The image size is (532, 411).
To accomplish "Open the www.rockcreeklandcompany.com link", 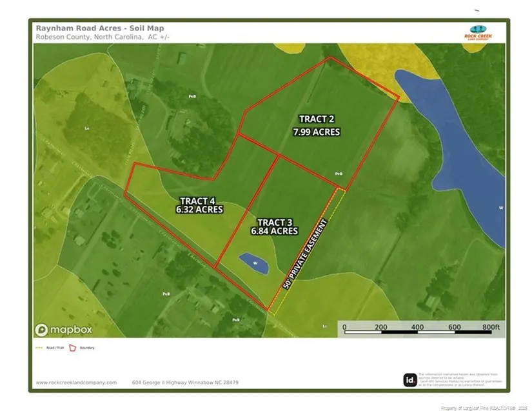I will pyautogui.click(x=76, y=382).
